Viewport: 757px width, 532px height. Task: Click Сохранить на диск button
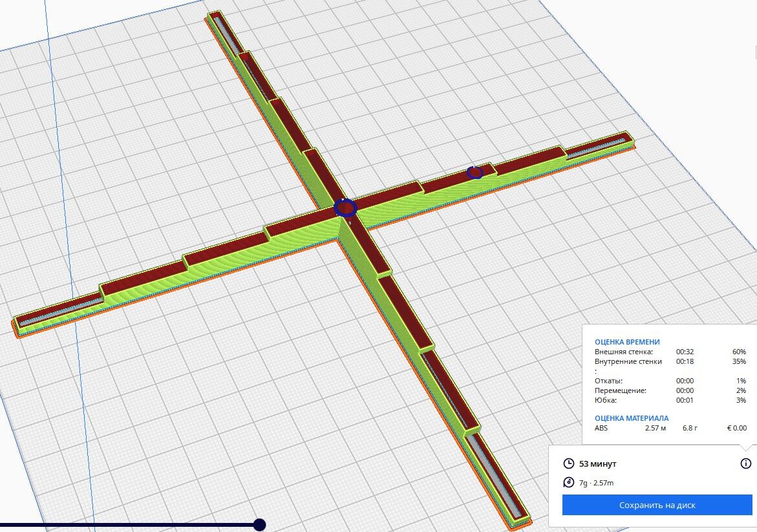click(x=657, y=505)
